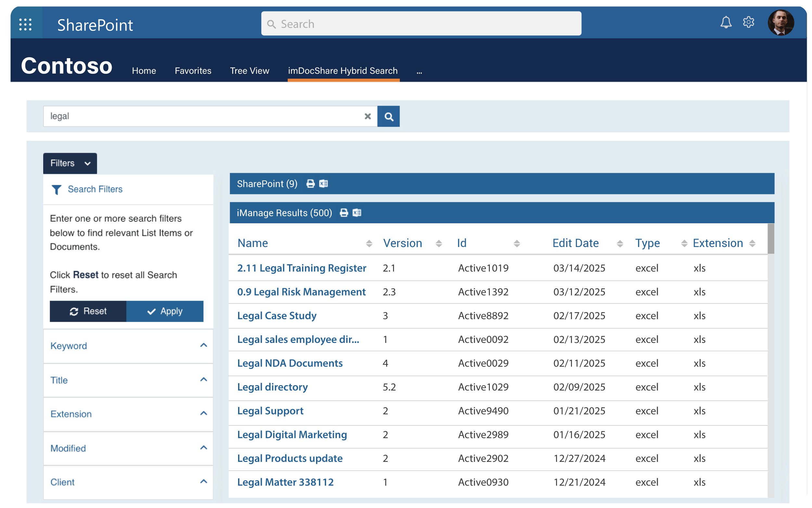This screenshot has width=812, height=508.
Task: Apply the search filters
Action: pos(165,311)
